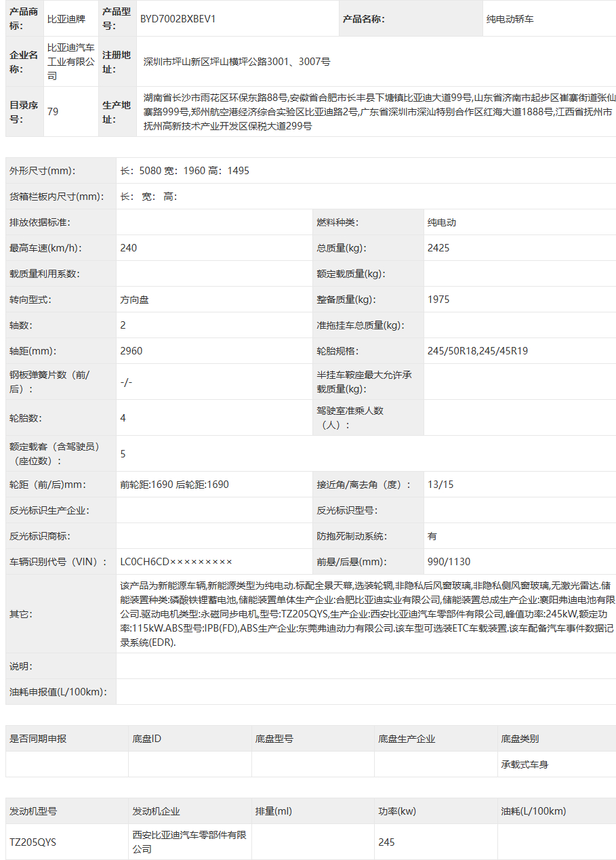This screenshot has width=616, height=860.
Task: Click wheelbase value 2960
Action: click(131, 351)
